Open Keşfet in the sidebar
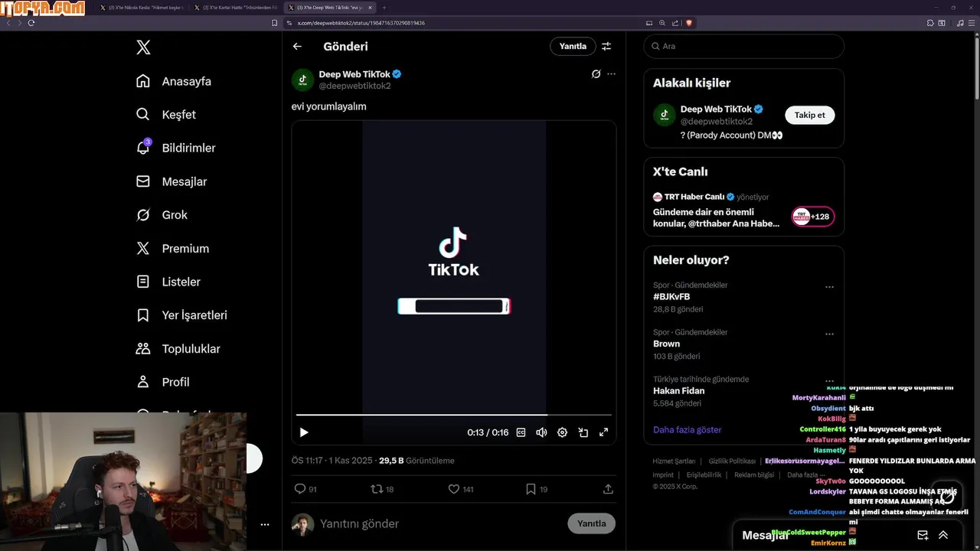 tap(166, 115)
